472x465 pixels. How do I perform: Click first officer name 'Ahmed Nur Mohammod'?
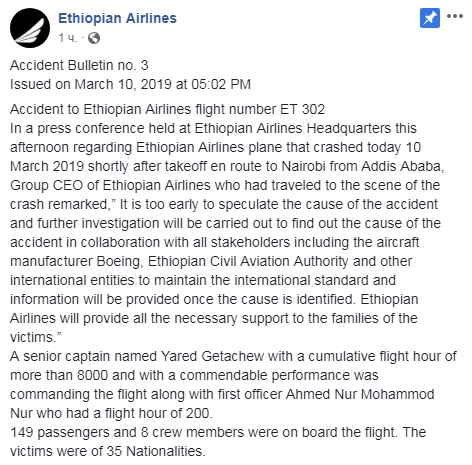[x=360, y=395]
